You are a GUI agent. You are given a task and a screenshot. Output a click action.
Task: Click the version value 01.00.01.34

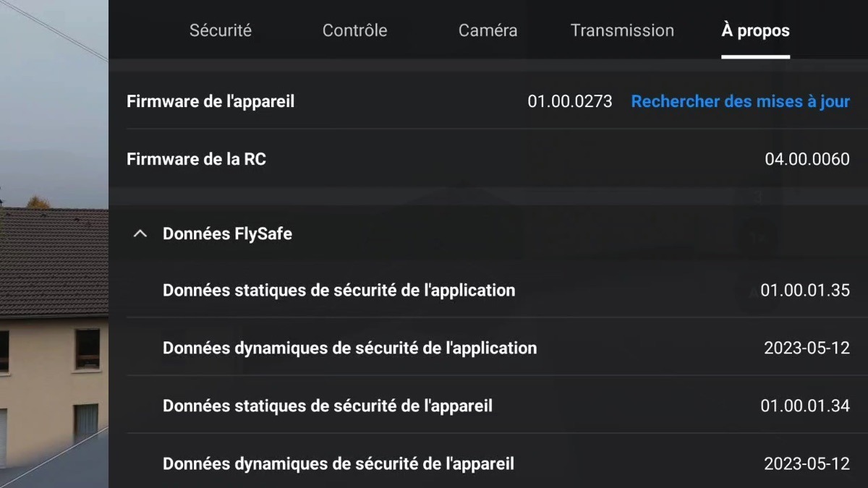pos(805,406)
